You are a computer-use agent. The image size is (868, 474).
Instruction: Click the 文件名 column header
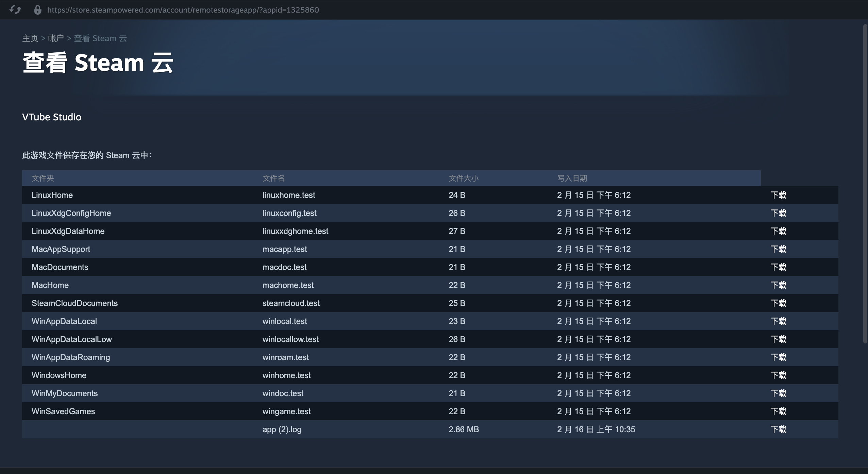[x=274, y=178]
